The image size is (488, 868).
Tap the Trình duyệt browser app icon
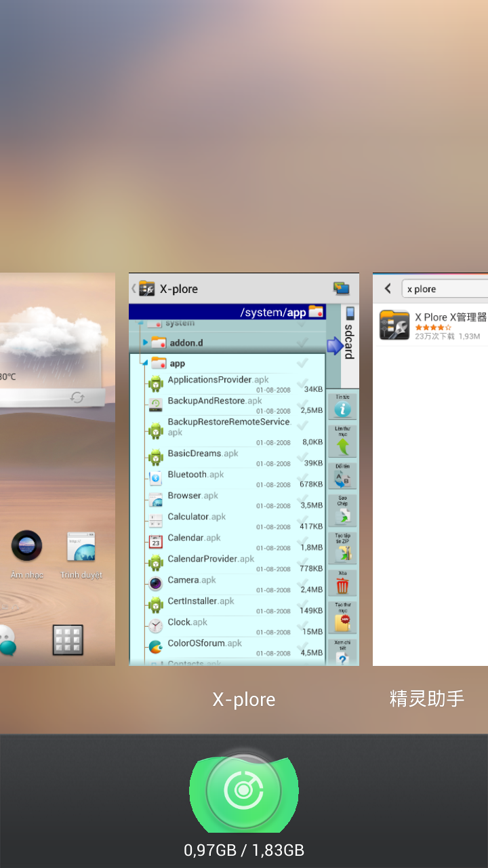81,547
